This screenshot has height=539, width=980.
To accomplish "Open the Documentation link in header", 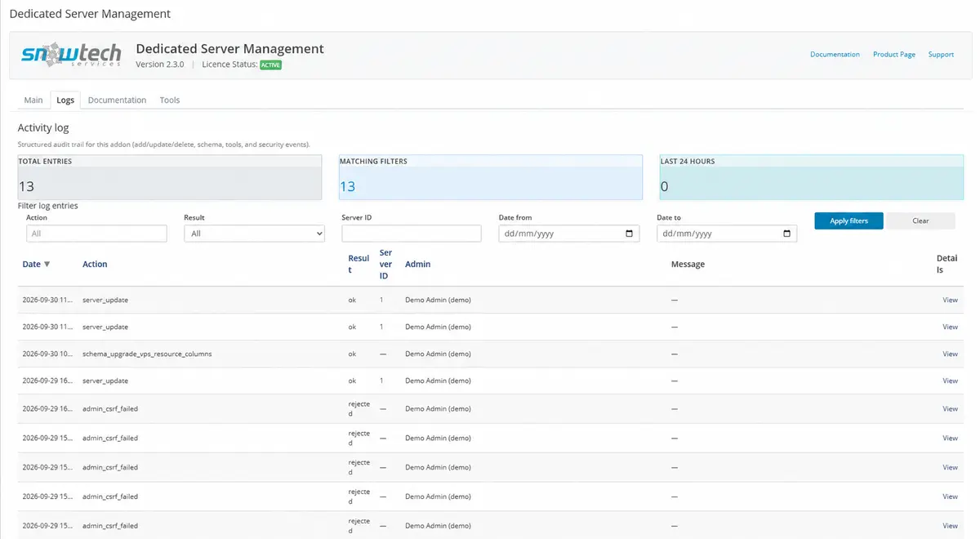I will click(835, 55).
